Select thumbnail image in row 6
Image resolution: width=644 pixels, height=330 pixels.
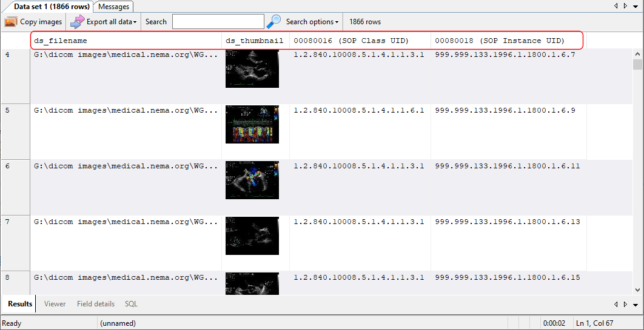click(x=252, y=180)
